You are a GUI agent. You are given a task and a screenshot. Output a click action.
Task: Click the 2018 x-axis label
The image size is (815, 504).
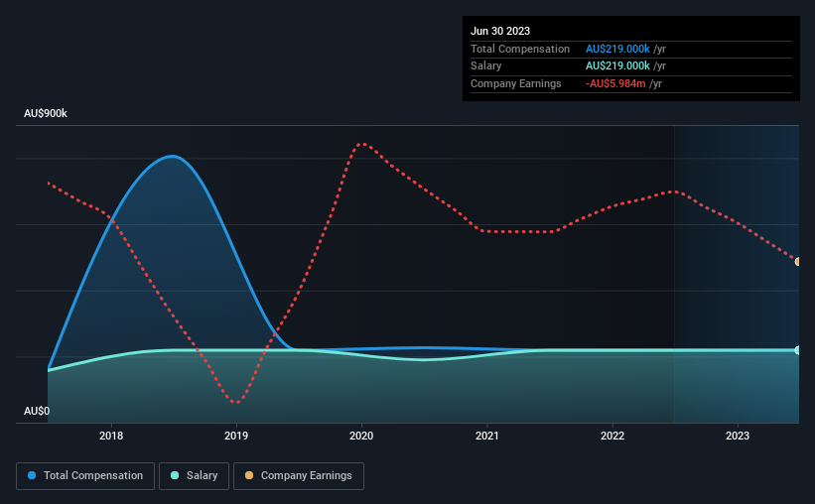tap(111, 436)
